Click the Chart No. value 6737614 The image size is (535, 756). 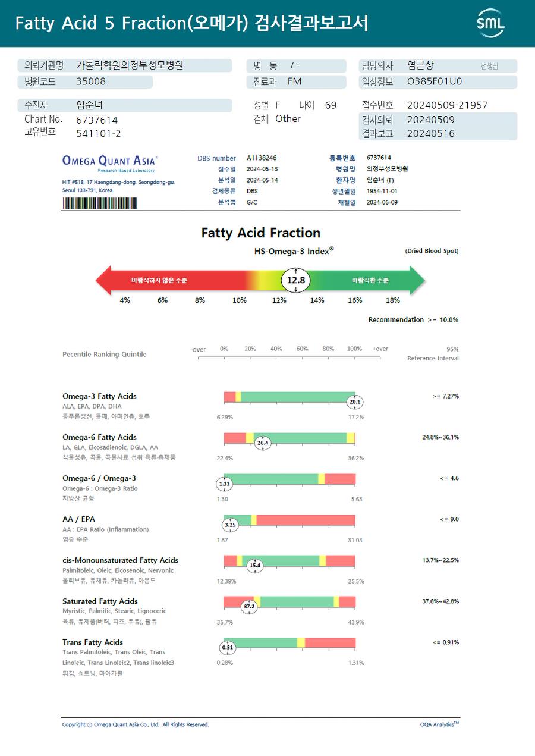pyautogui.click(x=97, y=120)
